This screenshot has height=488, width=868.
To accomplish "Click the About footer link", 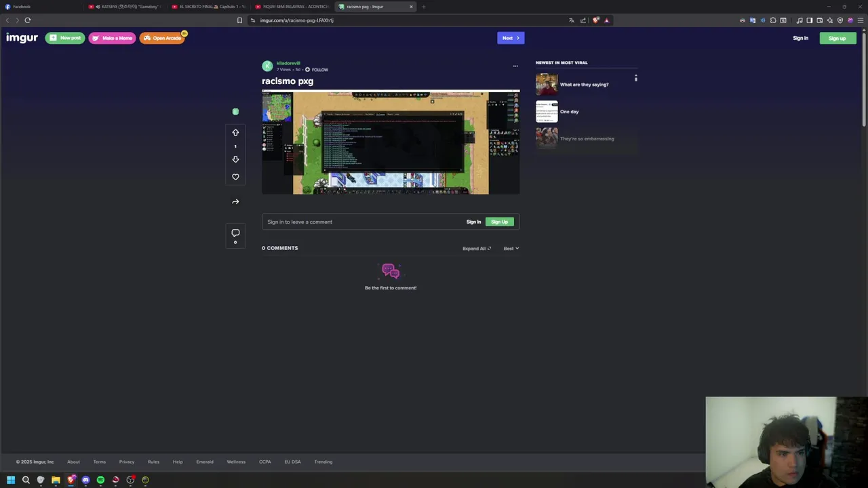I will pyautogui.click(x=73, y=462).
